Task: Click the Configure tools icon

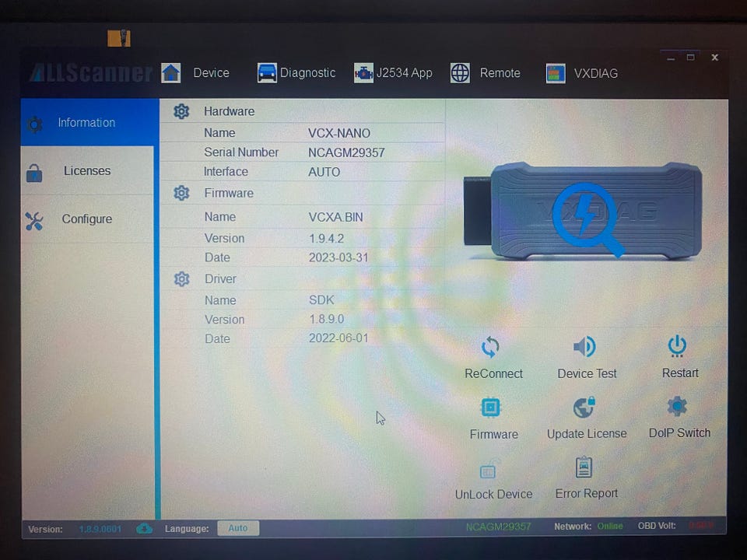Action: pyautogui.click(x=33, y=221)
